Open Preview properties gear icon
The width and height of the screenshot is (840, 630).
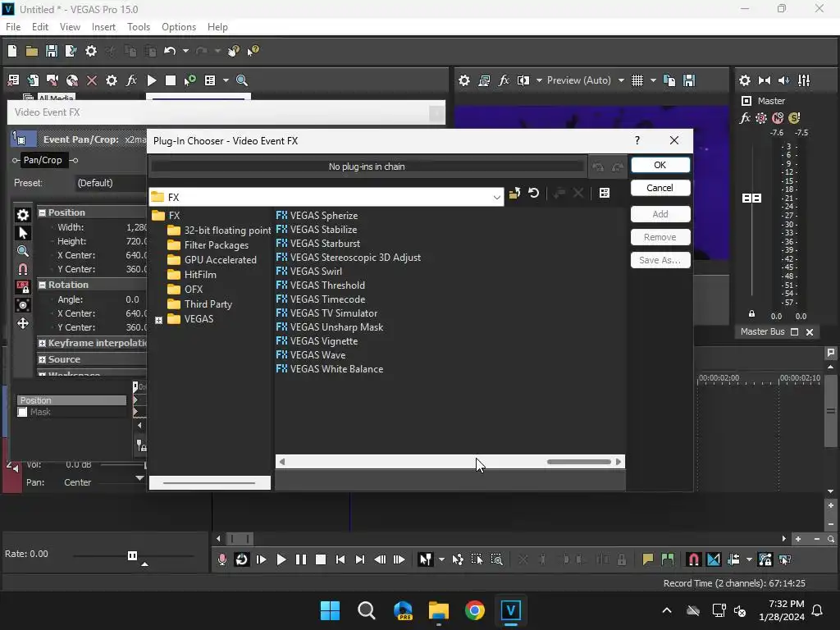tap(464, 80)
